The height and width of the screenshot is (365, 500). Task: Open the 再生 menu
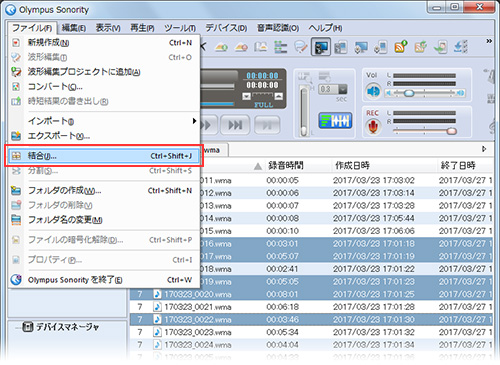coord(142,28)
